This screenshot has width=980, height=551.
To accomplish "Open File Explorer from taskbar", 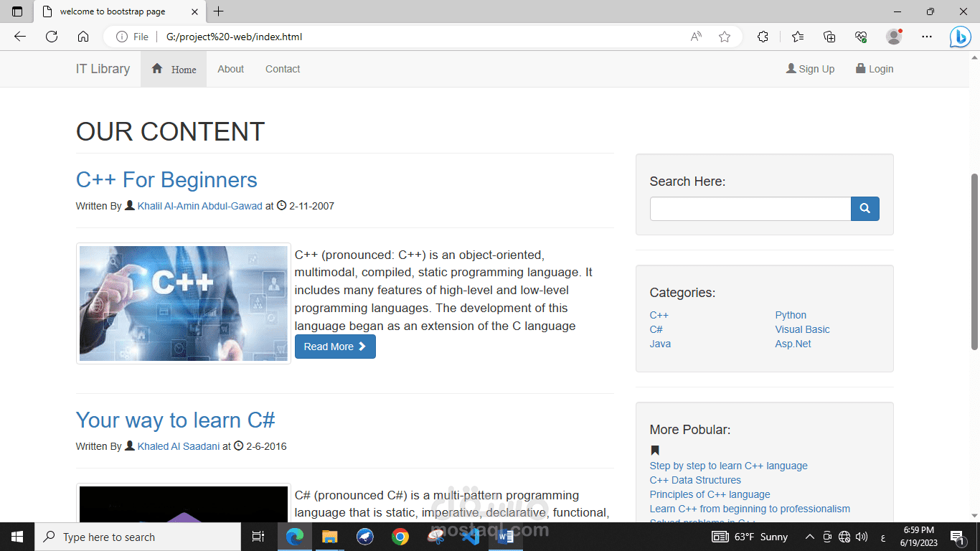I will point(329,537).
